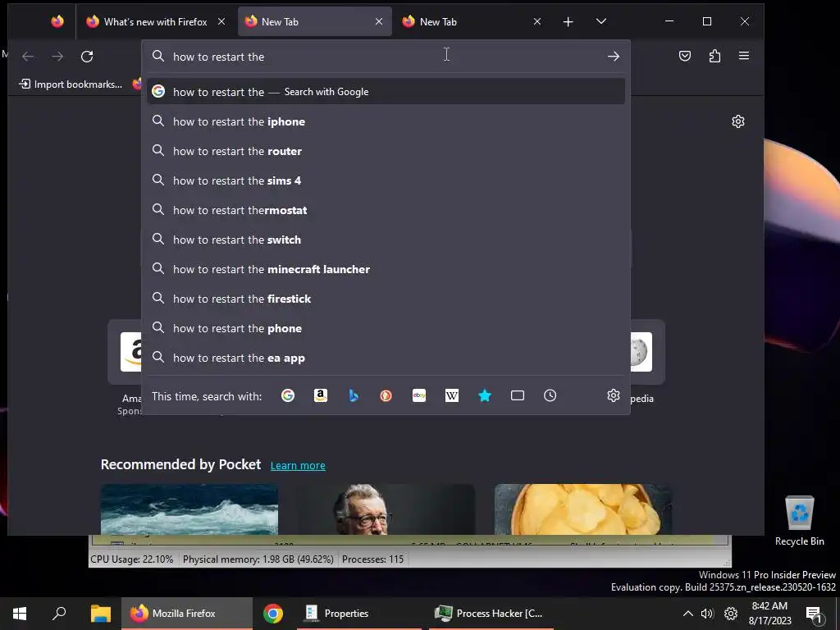The image size is (840, 630).
Task: Click CPU Usage in Process Hacker status bar
Action: (x=132, y=559)
